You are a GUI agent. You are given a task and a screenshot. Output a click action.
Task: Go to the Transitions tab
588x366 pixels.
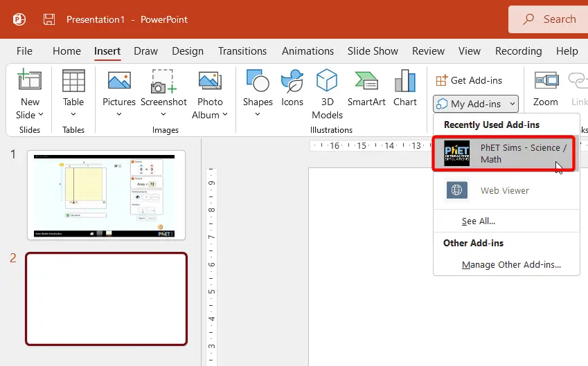click(x=242, y=51)
